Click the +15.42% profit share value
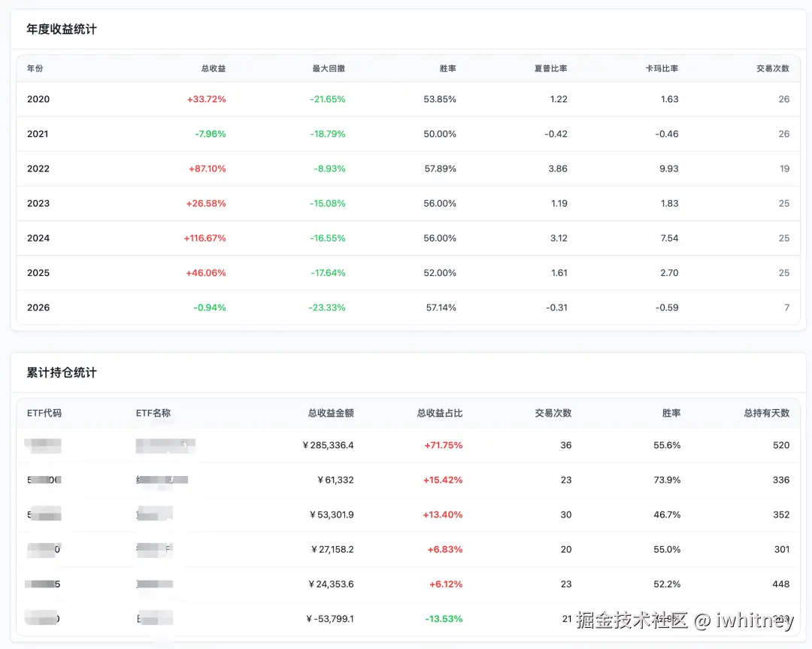Viewport: 812px width, 649px height. 443,480
